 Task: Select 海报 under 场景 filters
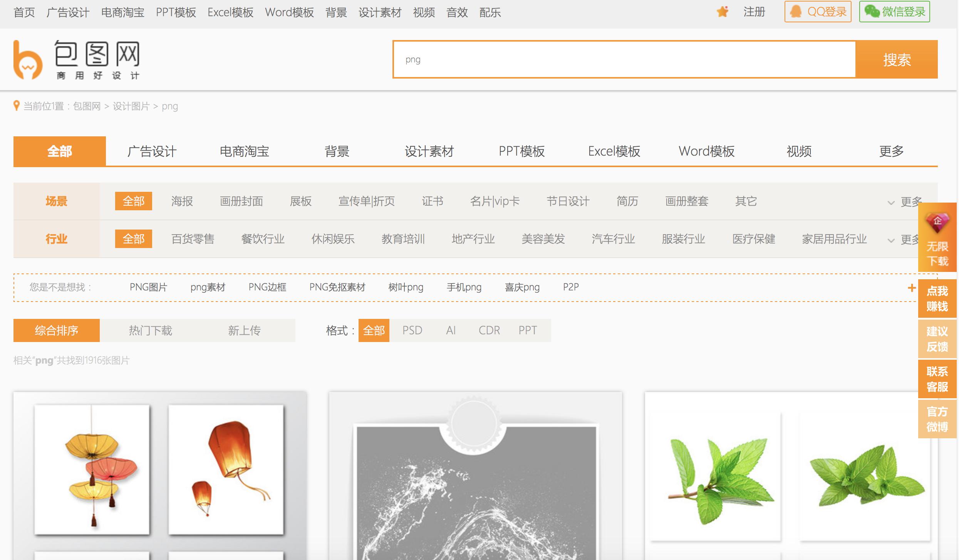[x=182, y=201]
